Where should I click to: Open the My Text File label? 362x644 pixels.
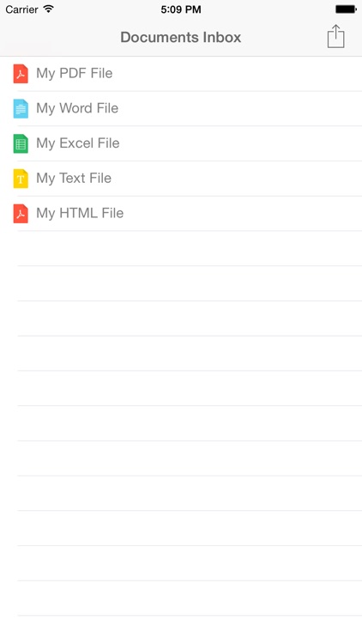(x=74, y=179)
